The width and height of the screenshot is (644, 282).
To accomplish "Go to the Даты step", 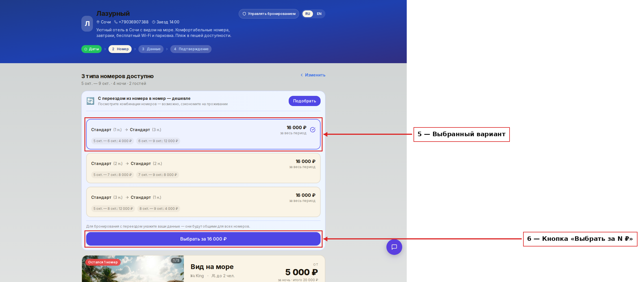I will pyautogui.click(x=92, y=49).
